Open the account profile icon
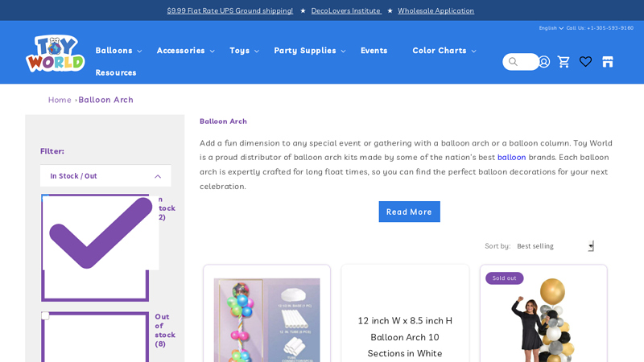Screen dimensions: 644x362 pyautogui.click(x=544, y=62)
